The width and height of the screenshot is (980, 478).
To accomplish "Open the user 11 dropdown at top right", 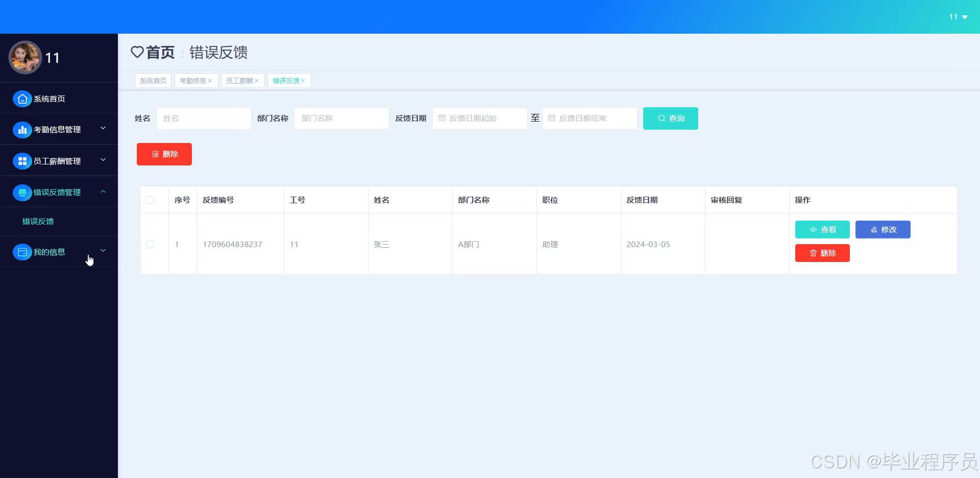I will (x=957, y=16).
